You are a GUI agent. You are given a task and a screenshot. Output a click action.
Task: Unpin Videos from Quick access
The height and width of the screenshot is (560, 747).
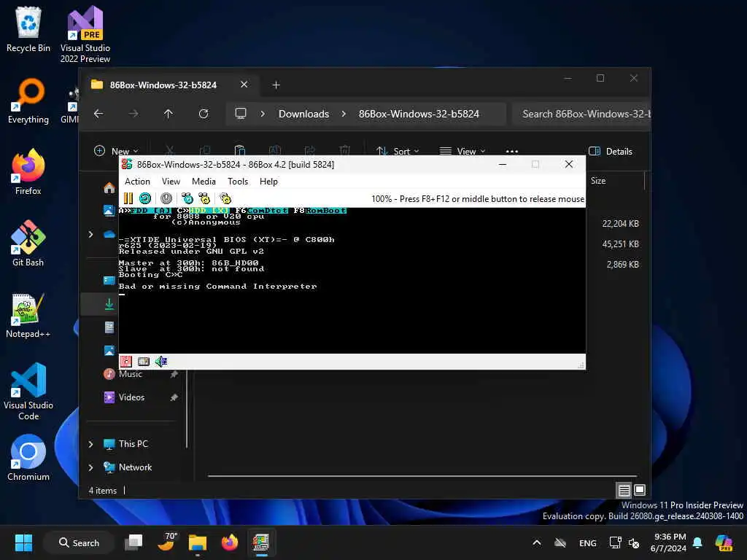tap(174, 397)
